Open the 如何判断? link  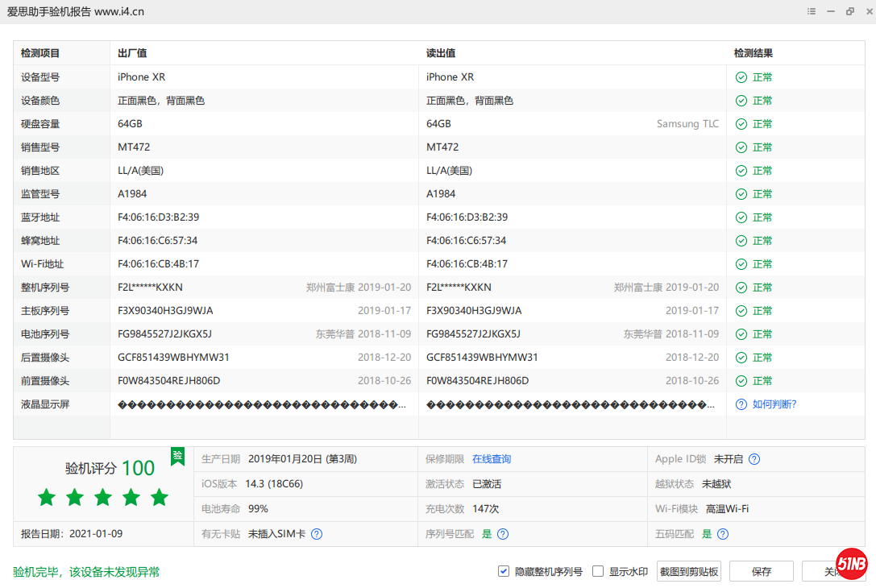tap(774, 404)
